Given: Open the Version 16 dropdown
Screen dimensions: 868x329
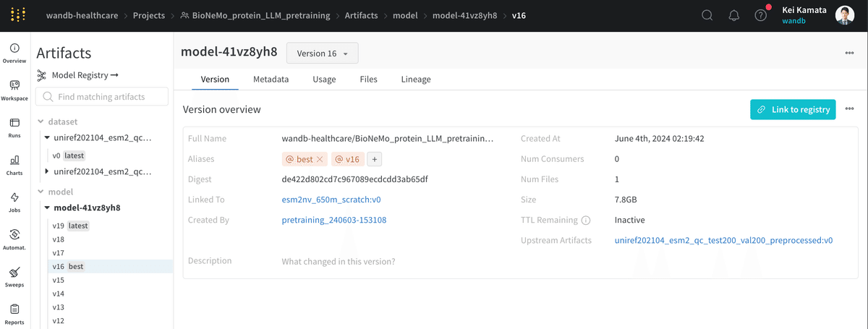Looking at the screenshot, I should [x=323, y=54].
